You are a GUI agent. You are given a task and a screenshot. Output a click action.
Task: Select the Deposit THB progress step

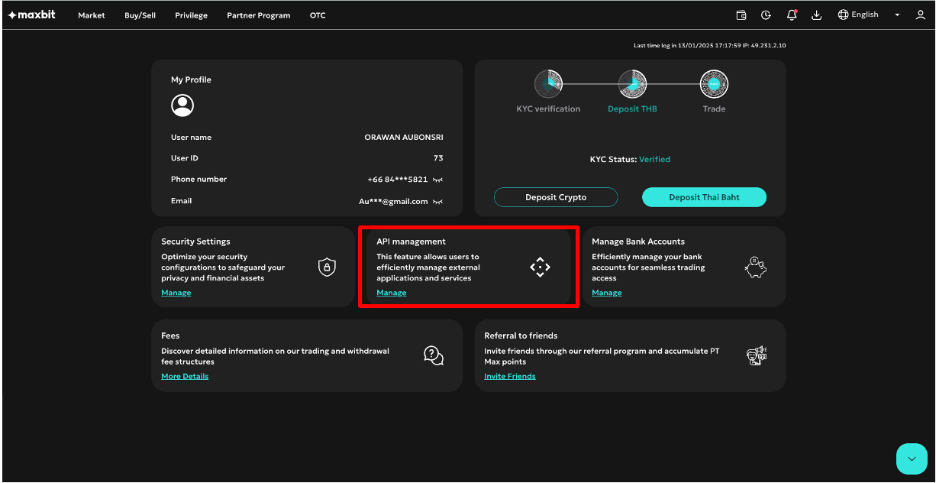(x=632, y=86)
